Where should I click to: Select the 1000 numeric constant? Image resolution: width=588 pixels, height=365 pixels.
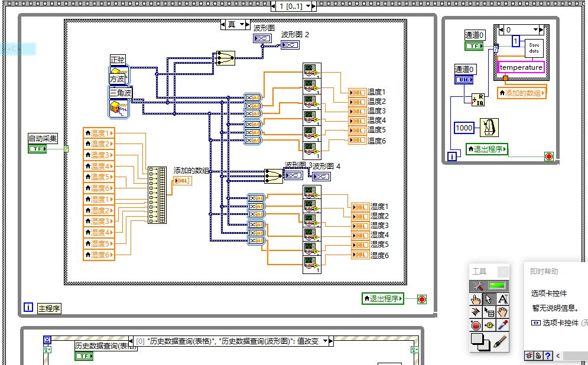coord(464,128)
